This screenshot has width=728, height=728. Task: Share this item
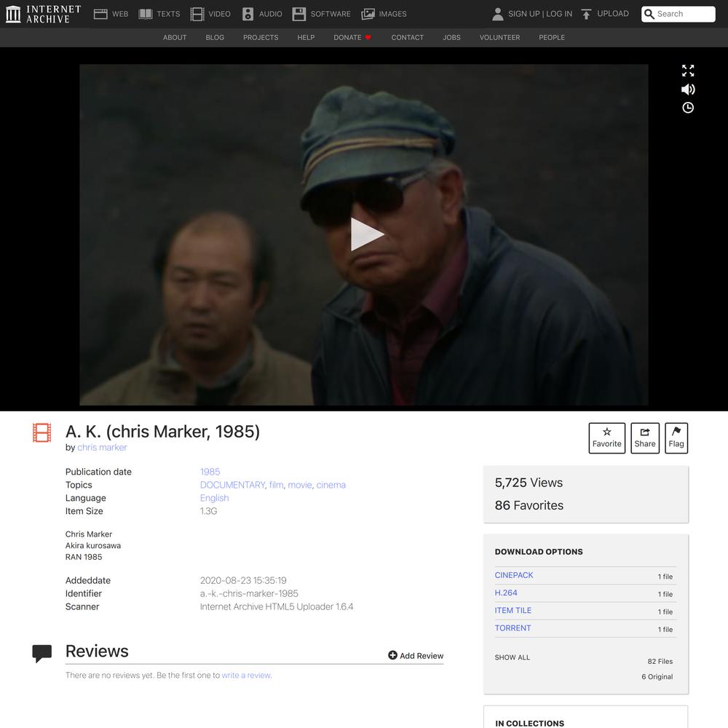coord(645,438)
